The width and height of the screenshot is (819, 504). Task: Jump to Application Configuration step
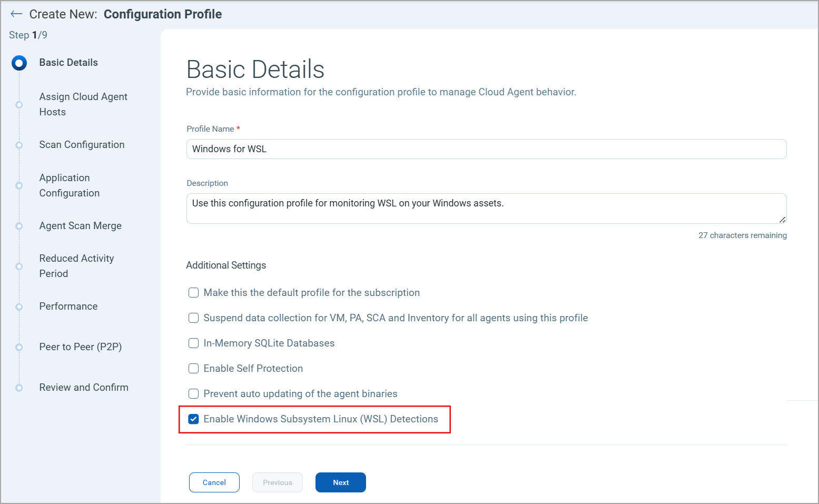(x=69, y=185)
